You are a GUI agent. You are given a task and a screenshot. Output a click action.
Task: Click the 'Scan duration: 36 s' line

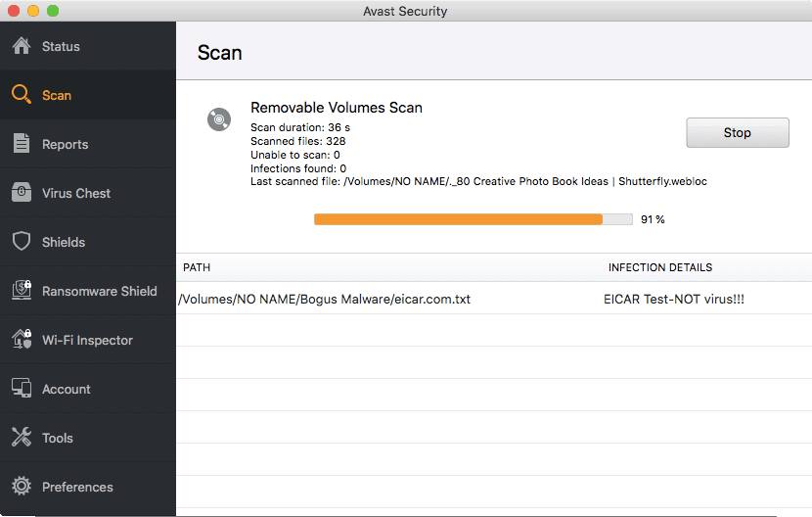300,127
